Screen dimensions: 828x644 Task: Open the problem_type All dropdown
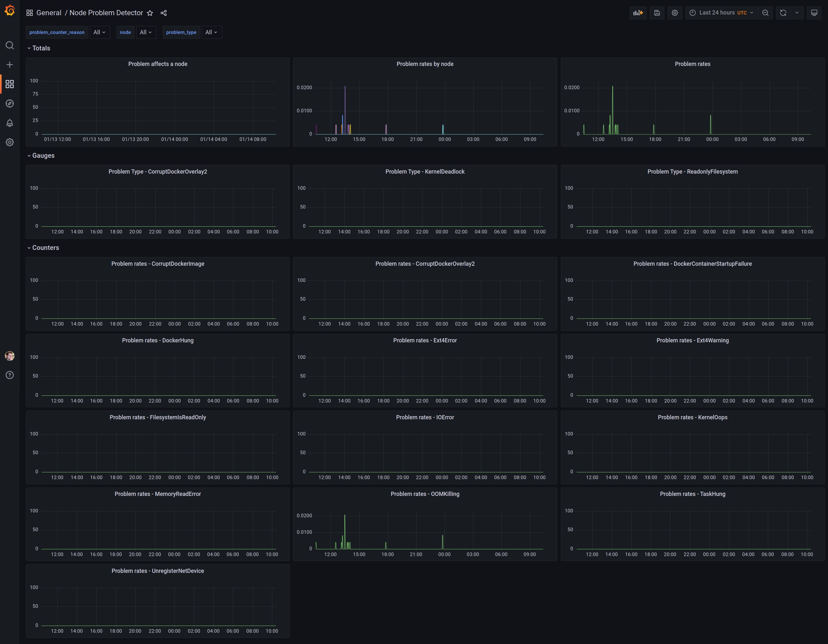211,32
